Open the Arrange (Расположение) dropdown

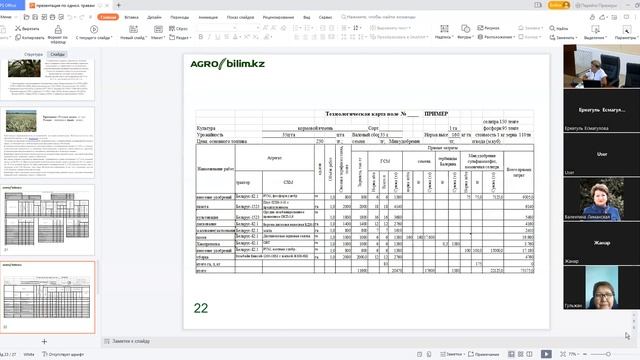[x=497, y=37]
